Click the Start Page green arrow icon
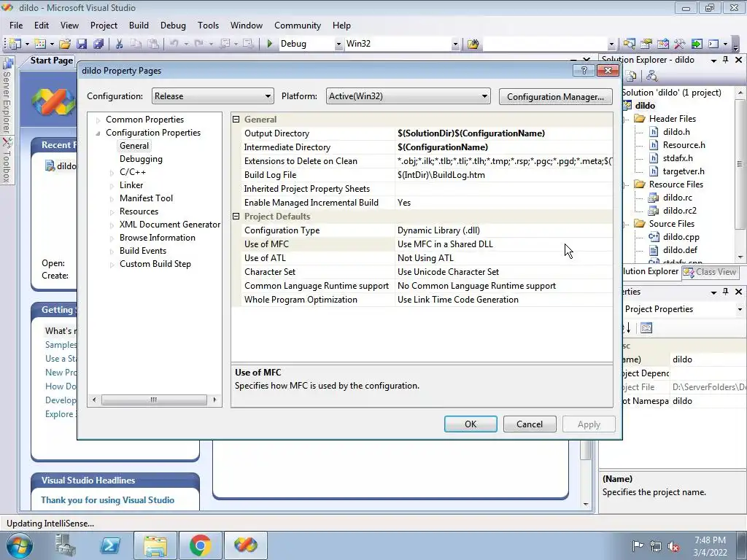 click(x=697, y=44)
